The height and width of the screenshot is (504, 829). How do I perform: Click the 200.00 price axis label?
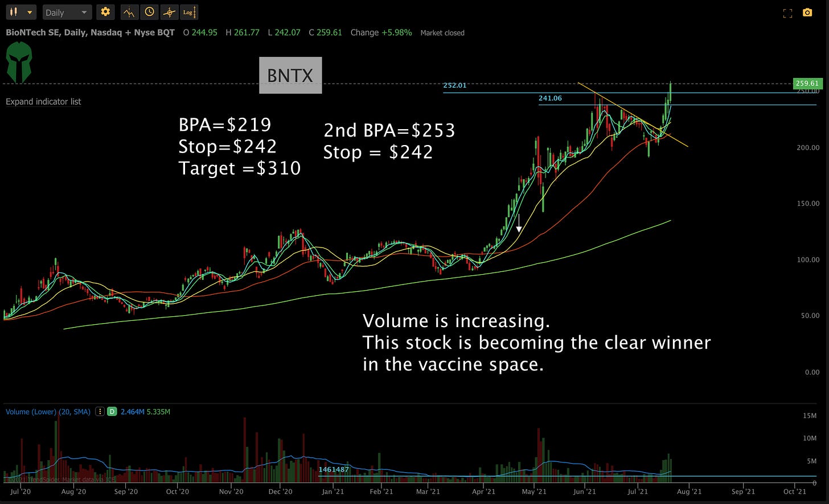(x=808, y=147)
